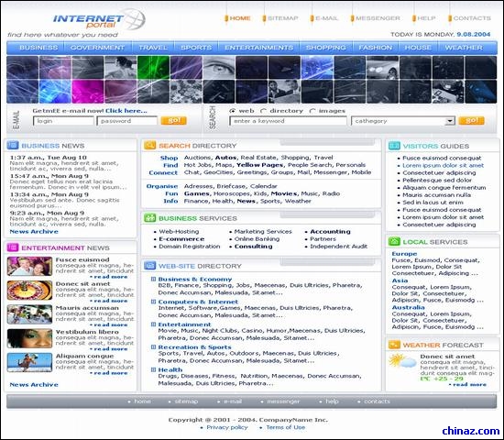504x440 pixels.
Task: Expand the Business & Economy directory entry
Action: pos(153,279)
